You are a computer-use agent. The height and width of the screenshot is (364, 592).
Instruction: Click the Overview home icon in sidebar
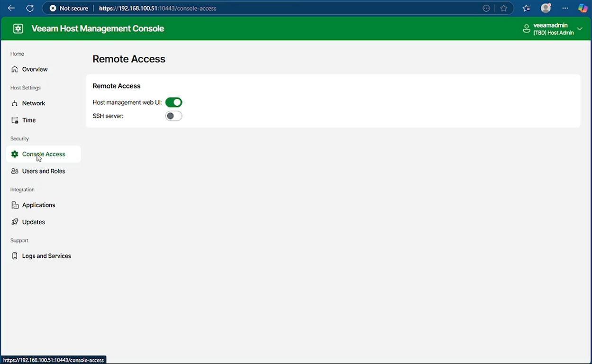click(15, 69)
